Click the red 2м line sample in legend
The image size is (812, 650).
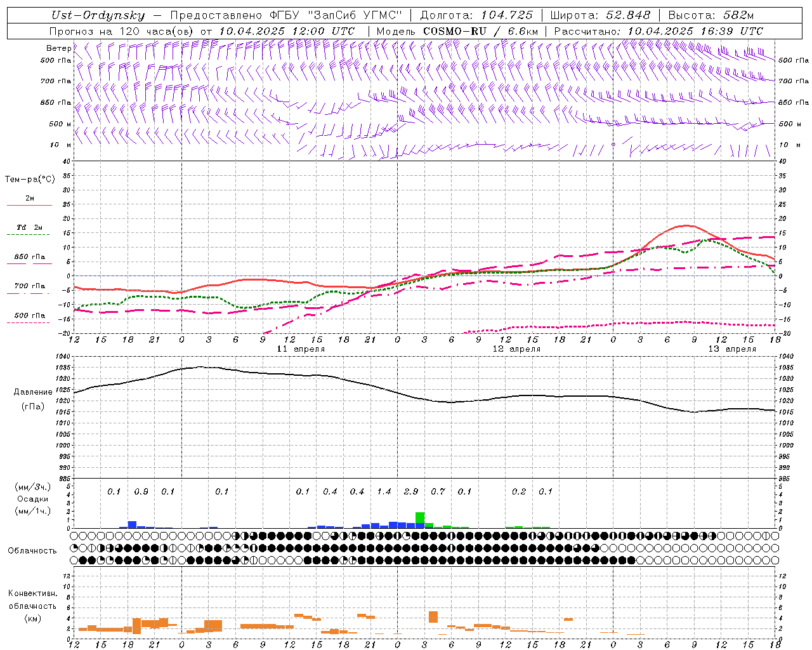pyautogui.click(x=29, y=206)
